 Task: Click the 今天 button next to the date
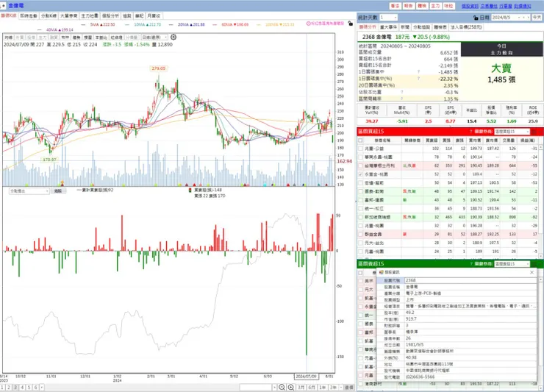coord(537,18)
